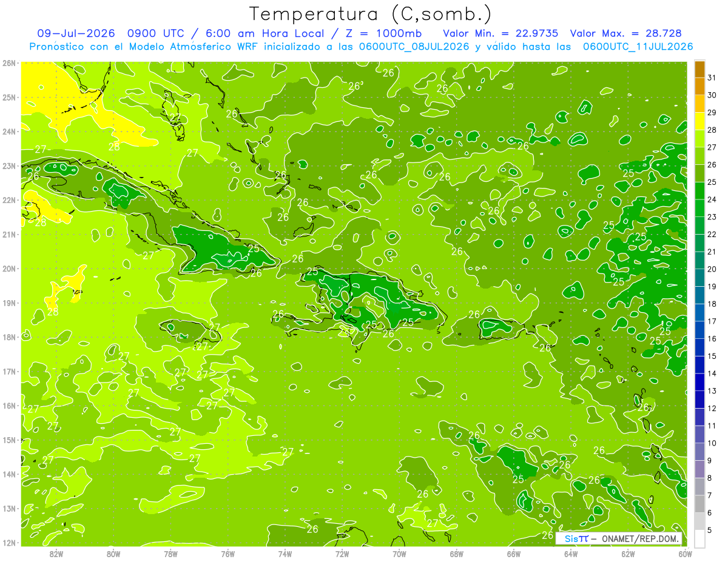This screenshot has width=728, height=562.
Task: Click the '82W' longitude axis label
Action: click(56, 554)
